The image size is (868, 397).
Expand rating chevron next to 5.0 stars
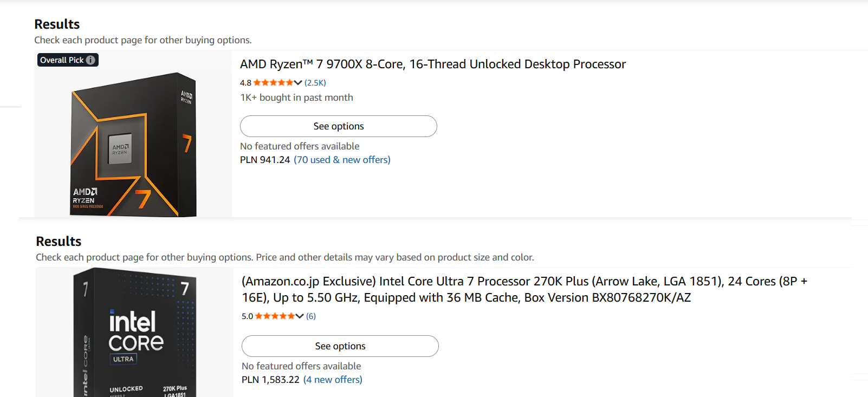300,316
